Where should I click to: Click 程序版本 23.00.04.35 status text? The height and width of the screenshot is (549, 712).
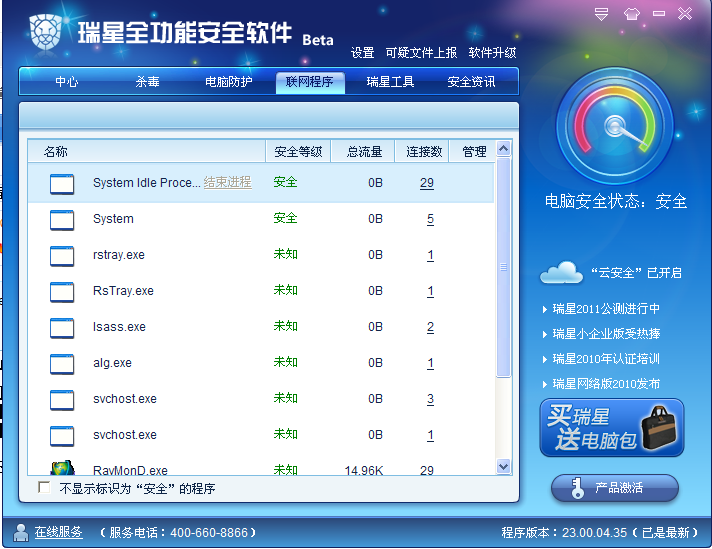(599, 533)
